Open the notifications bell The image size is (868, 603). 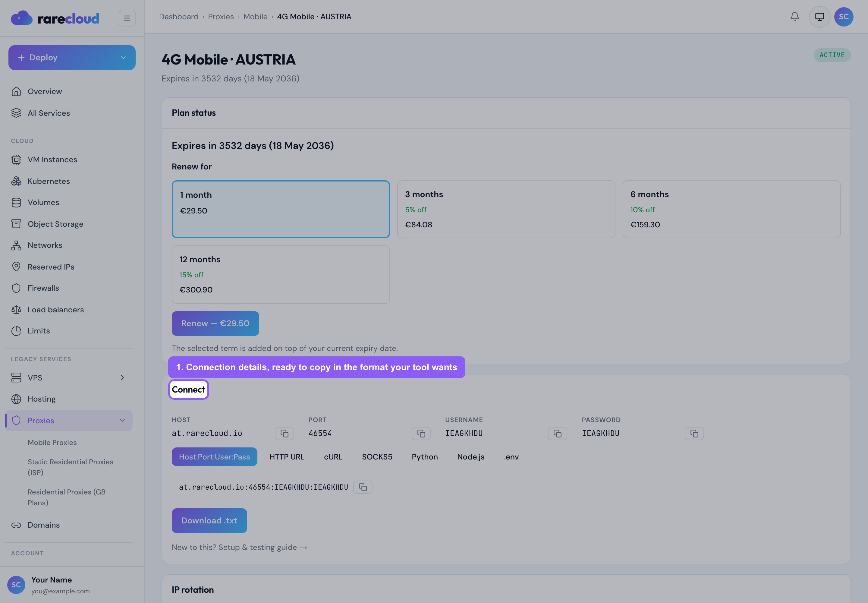(x=794, y=17)
